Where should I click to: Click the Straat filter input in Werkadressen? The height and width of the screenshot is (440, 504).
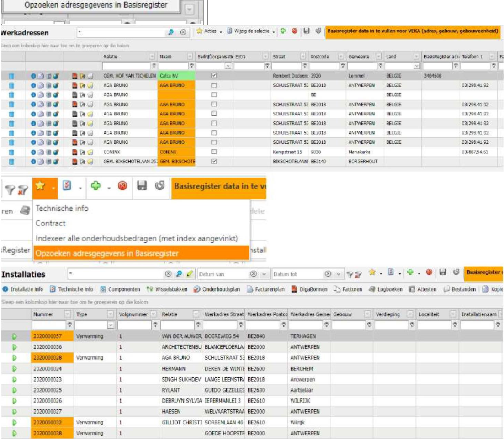[x=286, y=66]
